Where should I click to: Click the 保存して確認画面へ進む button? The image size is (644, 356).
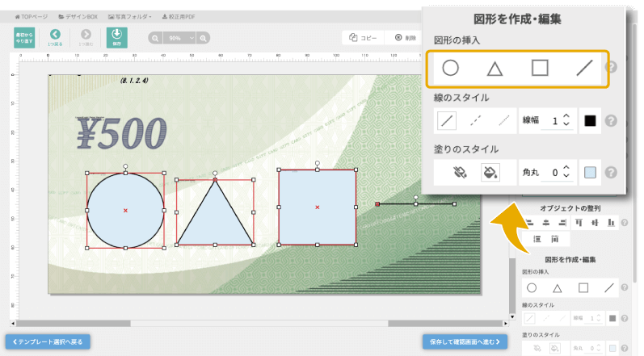(465, 341)
